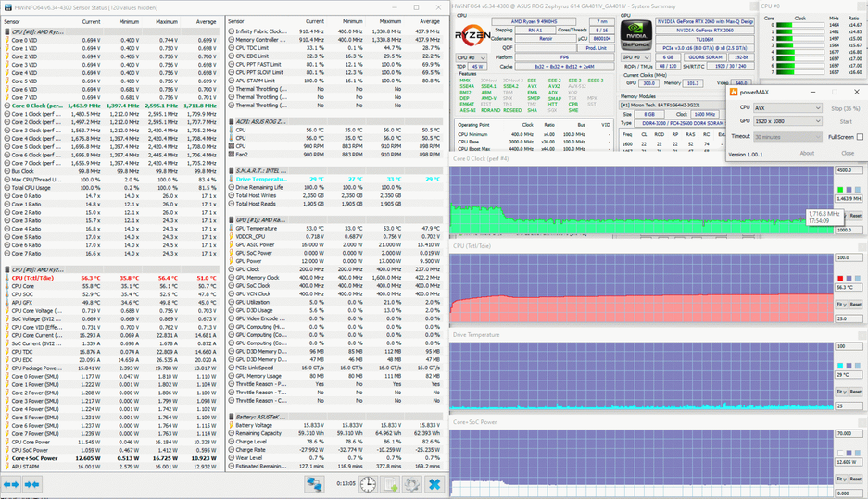Click the Sensor column header on left pane
This screenshot has height=499, width=868.
pyautogui.click(x=12, y=22)
